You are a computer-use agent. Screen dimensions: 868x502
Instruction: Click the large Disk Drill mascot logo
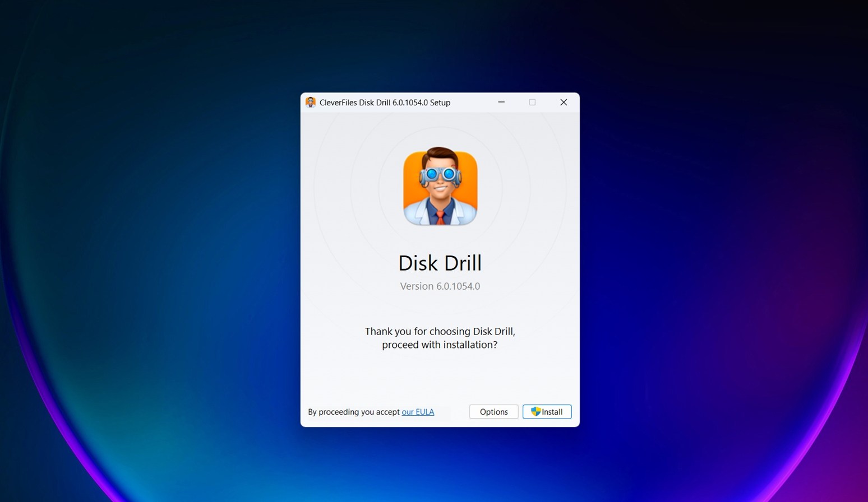440,187
